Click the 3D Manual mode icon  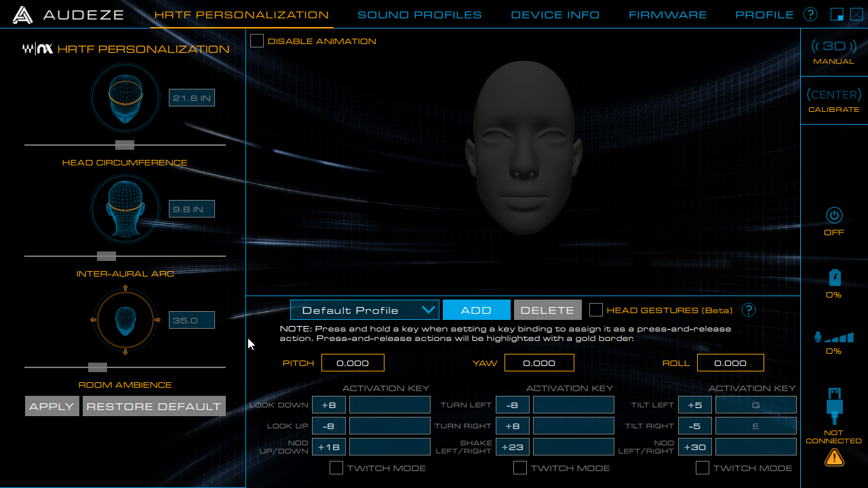point(834,46)
